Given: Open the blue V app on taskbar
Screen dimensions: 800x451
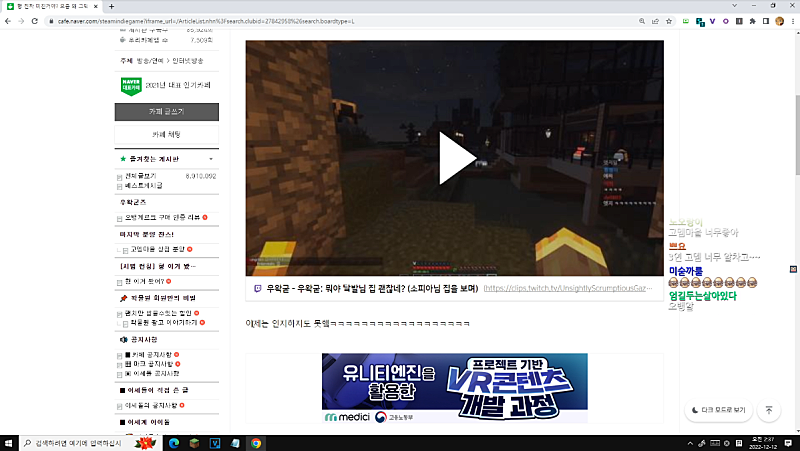Looking at the screenshot, I should pyautogui.click(x=215, y=443).
